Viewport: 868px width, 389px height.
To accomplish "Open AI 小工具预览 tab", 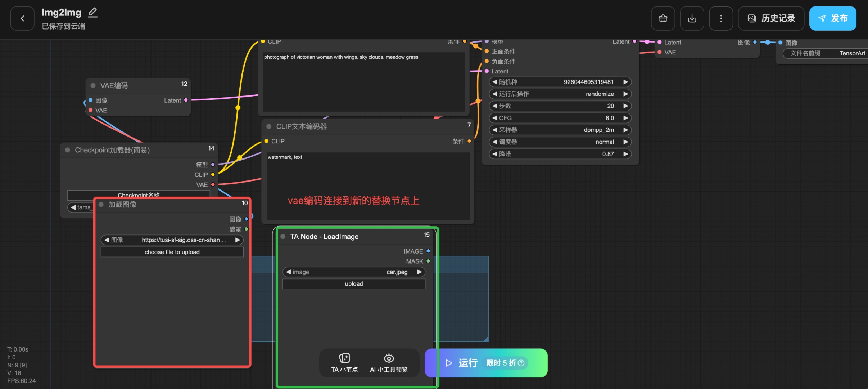I will pos(389,363).
